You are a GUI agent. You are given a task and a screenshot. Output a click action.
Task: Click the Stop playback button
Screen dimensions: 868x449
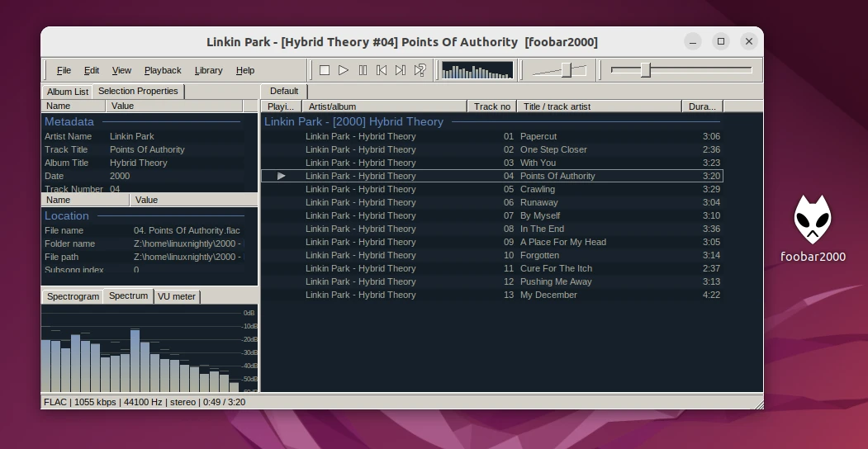click(x=325, y=70)
